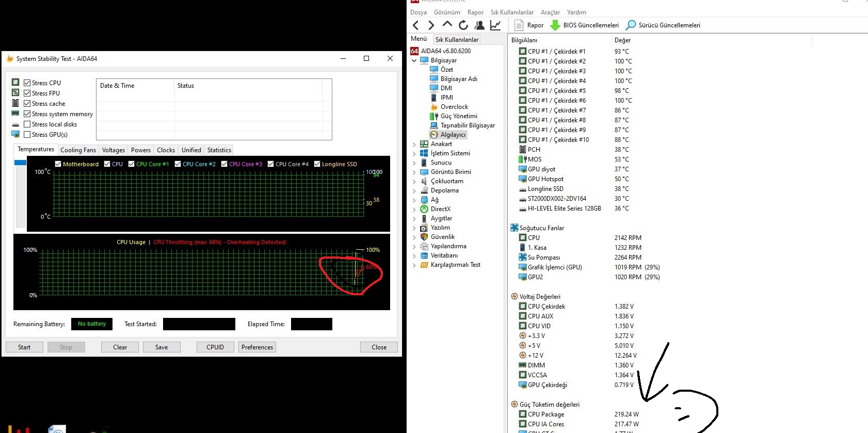This screenshot has width=868, height=433.
Task: Click the System Stability Test flame title icon
Action: [10, 59]
